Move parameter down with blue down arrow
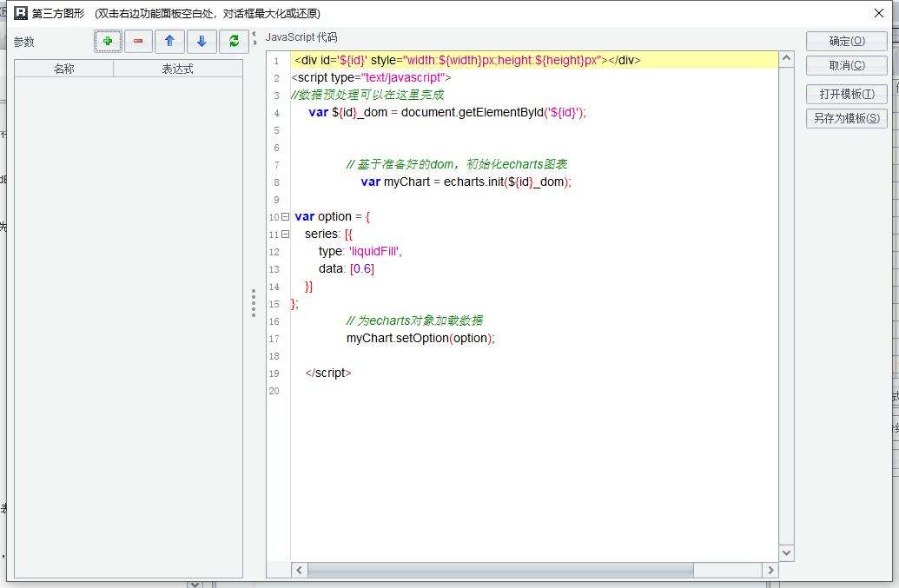This screenshot has height=588, width=899. (202, 41)
